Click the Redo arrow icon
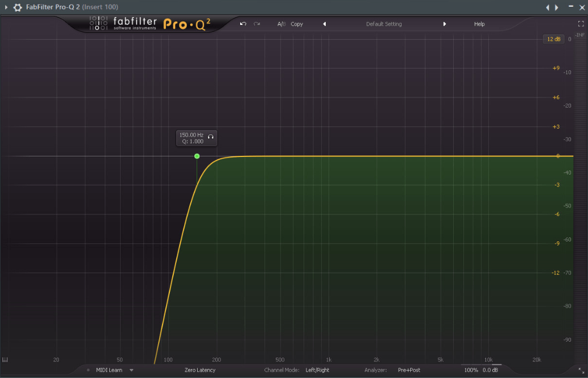This screenshot has width=588, height=378. (257, 24)
